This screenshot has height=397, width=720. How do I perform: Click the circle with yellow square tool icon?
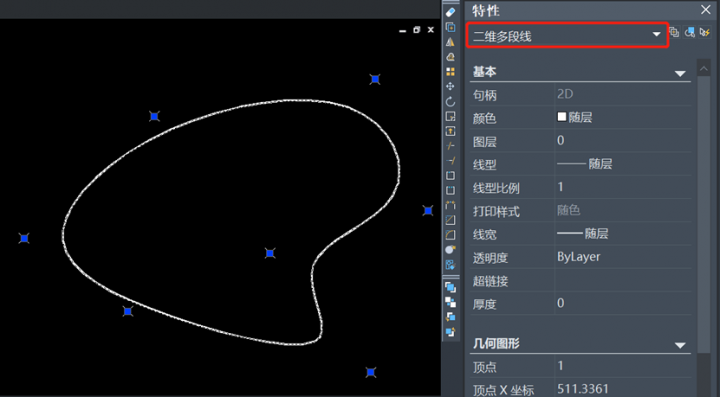450,250
